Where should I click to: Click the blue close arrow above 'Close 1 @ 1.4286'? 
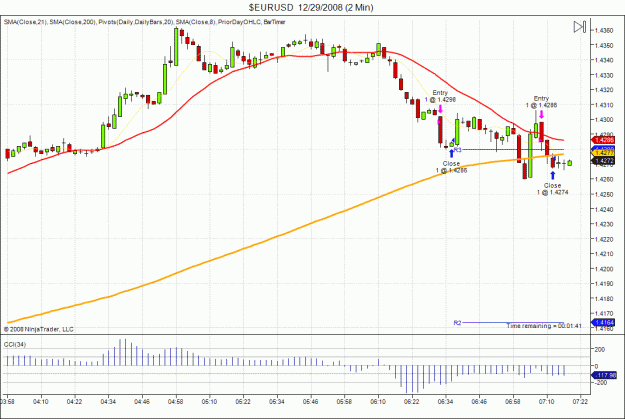click(x=451, y=153)
